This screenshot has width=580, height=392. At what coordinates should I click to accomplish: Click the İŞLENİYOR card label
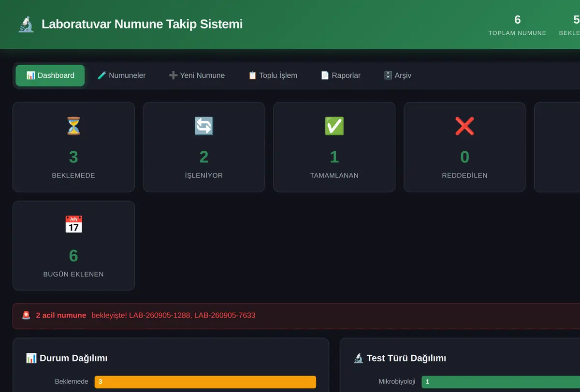click(204, 175)
